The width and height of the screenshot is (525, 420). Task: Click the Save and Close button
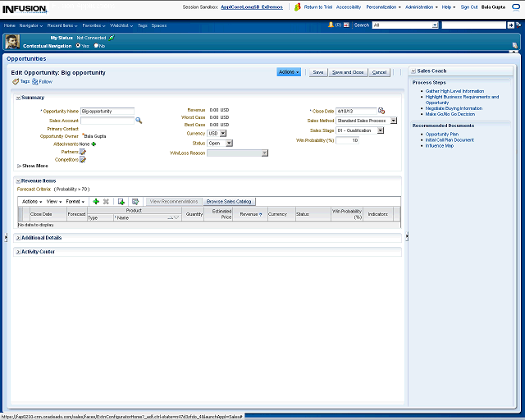[348, 72]
